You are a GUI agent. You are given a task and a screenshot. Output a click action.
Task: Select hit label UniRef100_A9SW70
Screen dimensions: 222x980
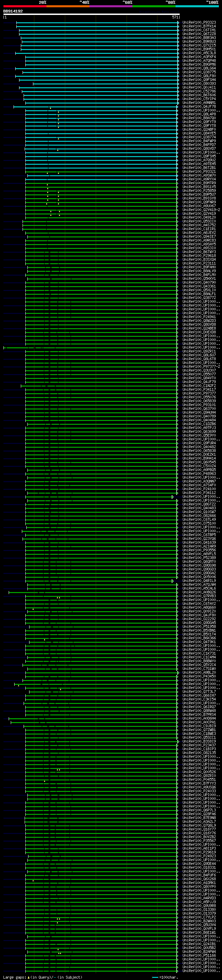tap(199, 175)
